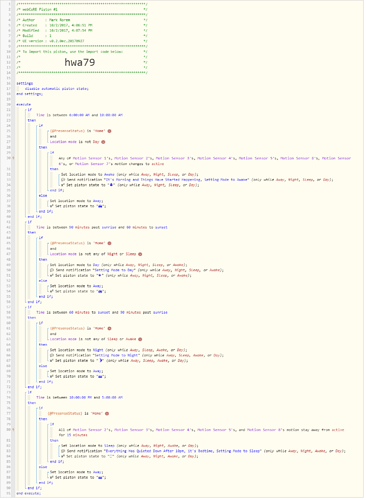Select condition 'between 90 minutes past sunrise' and sunset
This screenshot has height=500, width=366.
(102, 227)
